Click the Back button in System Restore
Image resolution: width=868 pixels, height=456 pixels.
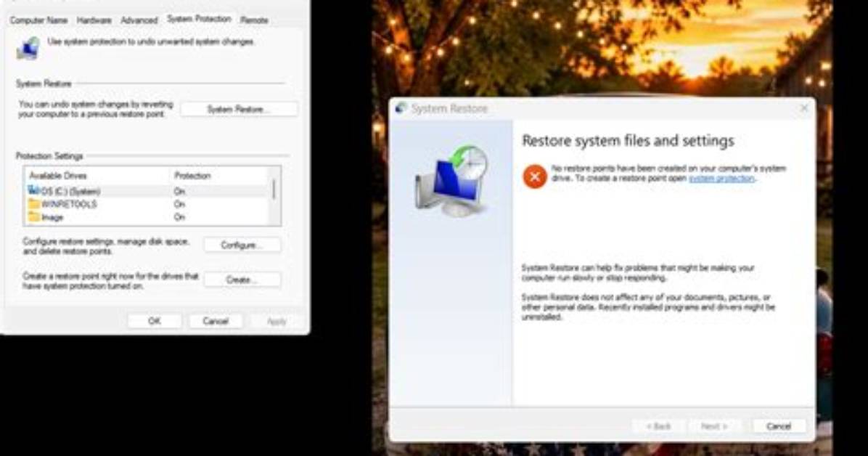tap(658, 426)
